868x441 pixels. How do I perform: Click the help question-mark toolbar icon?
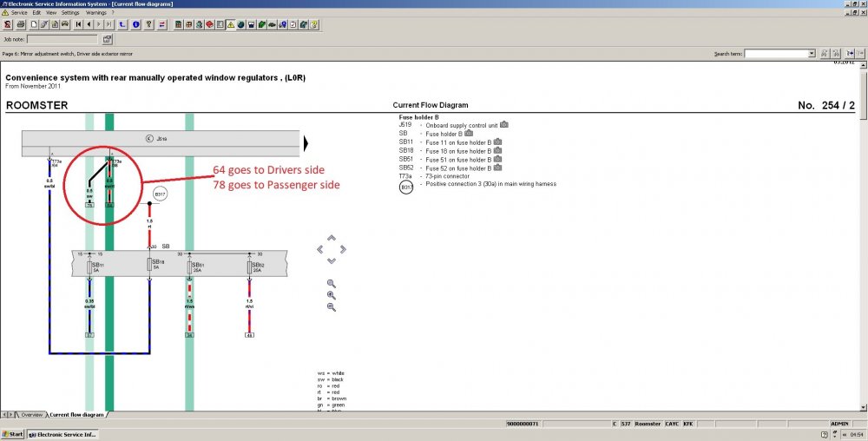tap(314, 24)
